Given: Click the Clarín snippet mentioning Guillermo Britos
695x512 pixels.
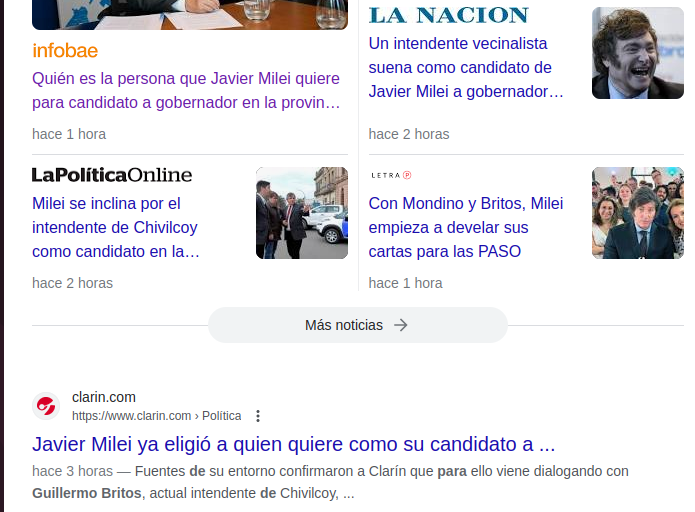Looking at the screenshot, I should tap(330, 482).
